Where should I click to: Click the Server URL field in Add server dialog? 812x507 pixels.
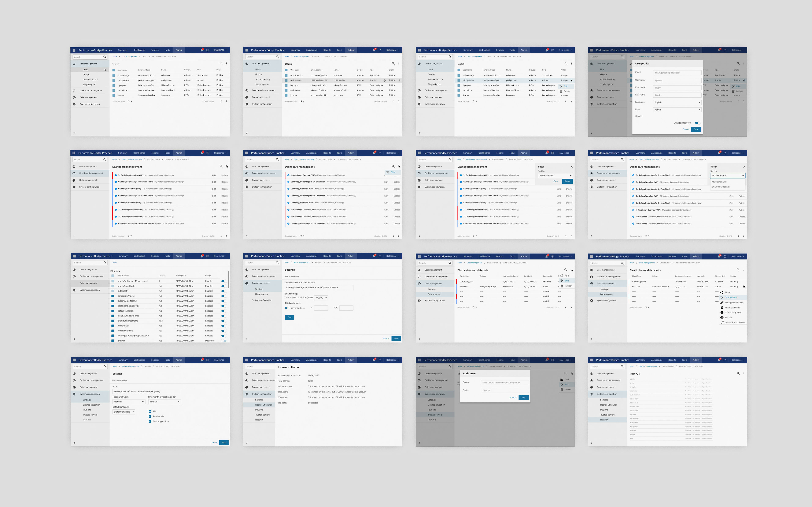(x=504, y=383)
